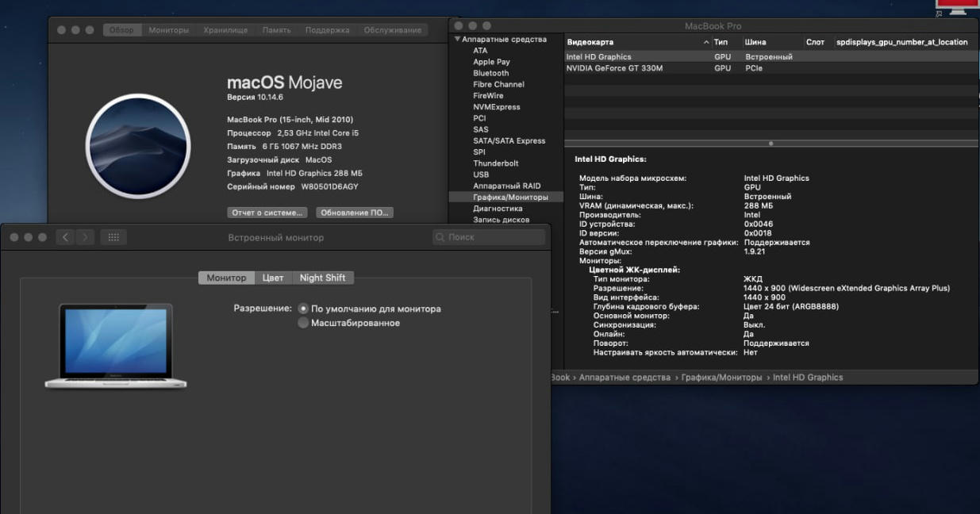Open the Overview tab in About This Mac
This screenshot has height=514, width=980.
pyautogui.click(x=122, y=30)
